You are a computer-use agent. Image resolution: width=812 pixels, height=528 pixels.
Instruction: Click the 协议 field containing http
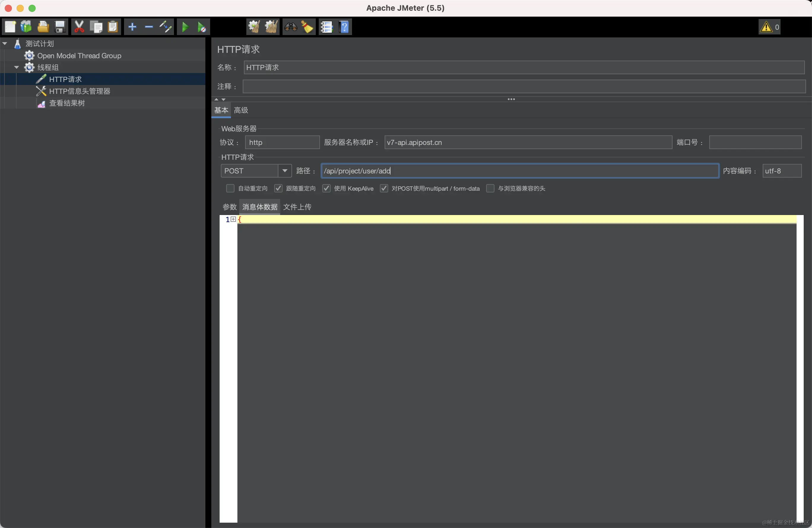[x=282, y=142]
